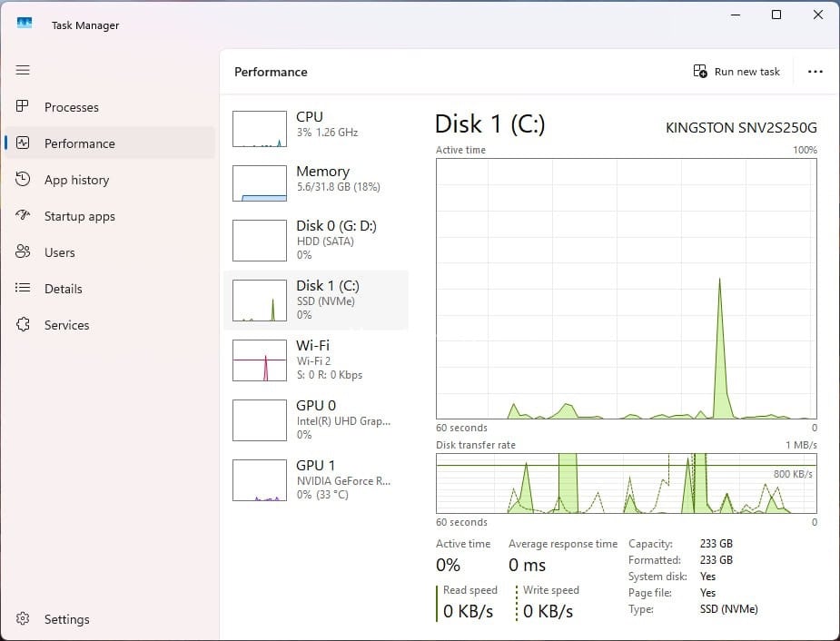This screenshot has width=840, height=641.
Task: Click the Services puzzle icon
Action: 24,325
